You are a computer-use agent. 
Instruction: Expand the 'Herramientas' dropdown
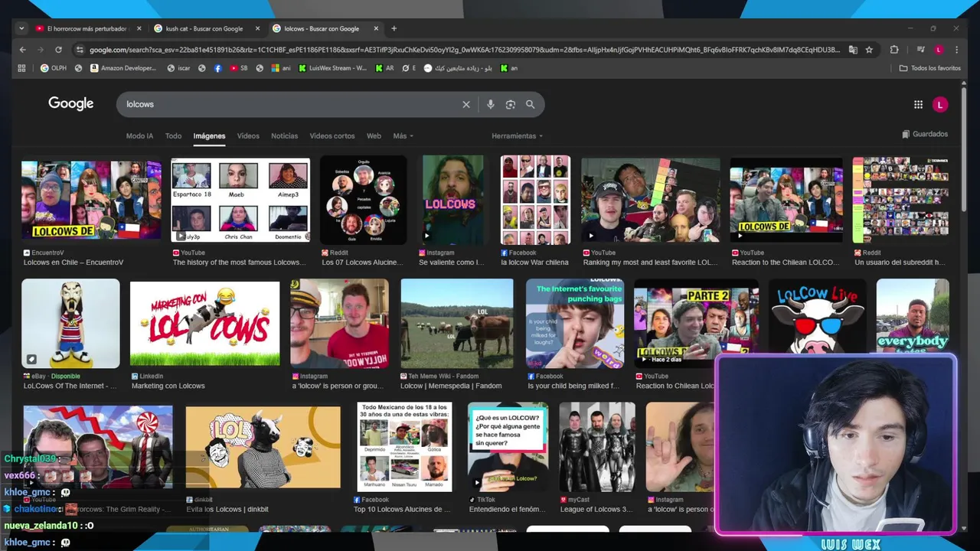(518, 135)
